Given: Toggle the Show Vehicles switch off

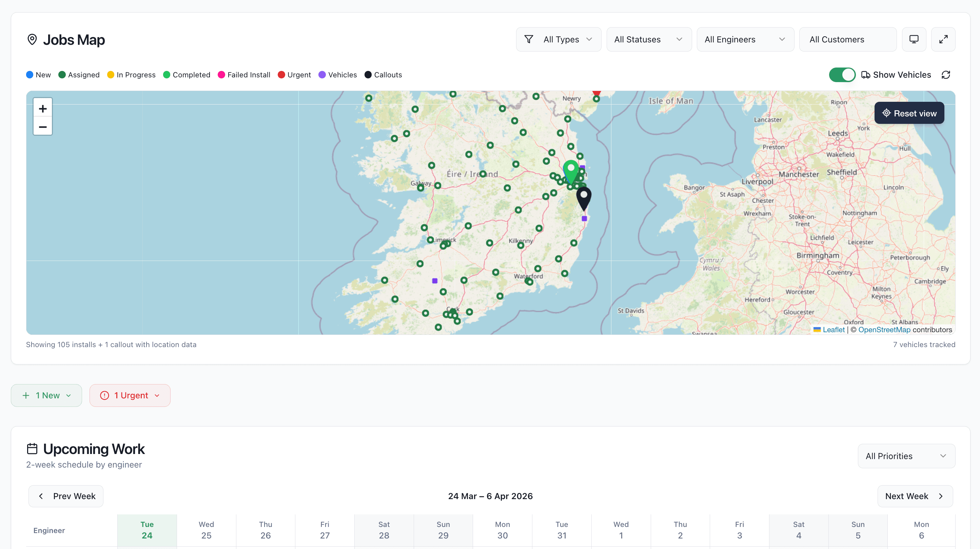Looking at the screenshot, I should (842, 75).
